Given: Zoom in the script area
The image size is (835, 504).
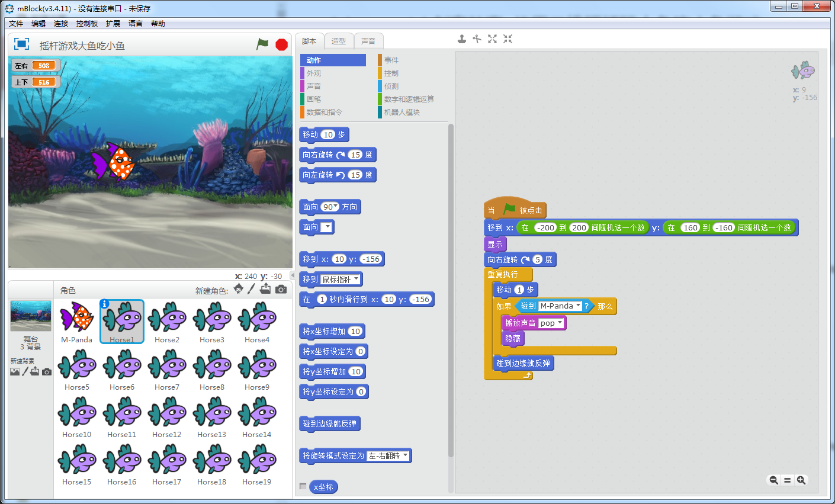Looking at the screenshot, I should point(801,480).
